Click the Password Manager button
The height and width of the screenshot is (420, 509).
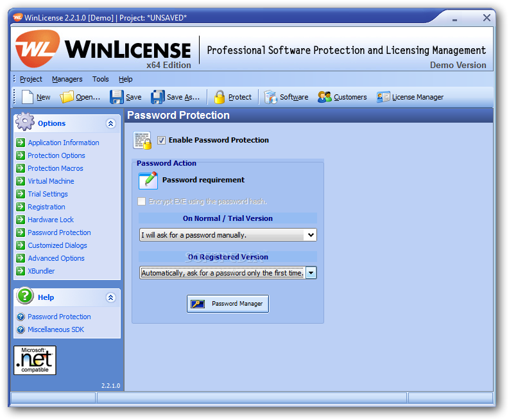pos(228,304)
